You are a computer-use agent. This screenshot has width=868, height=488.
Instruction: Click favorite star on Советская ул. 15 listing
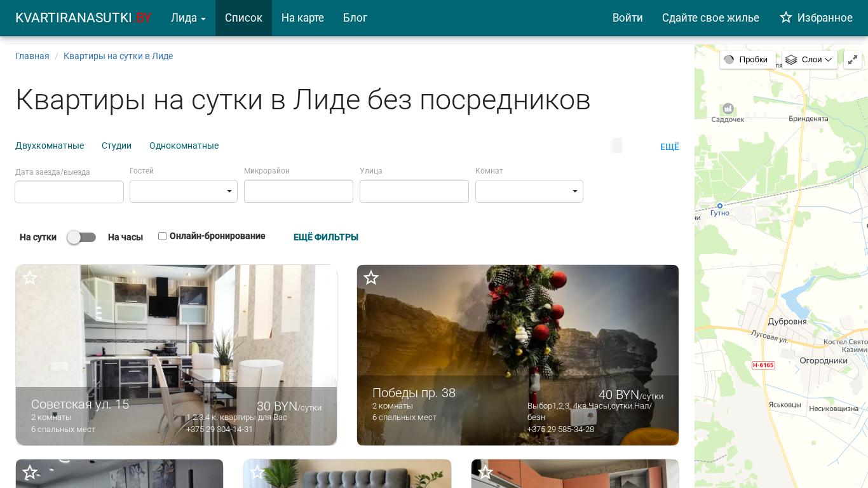[x=30, y=278]
